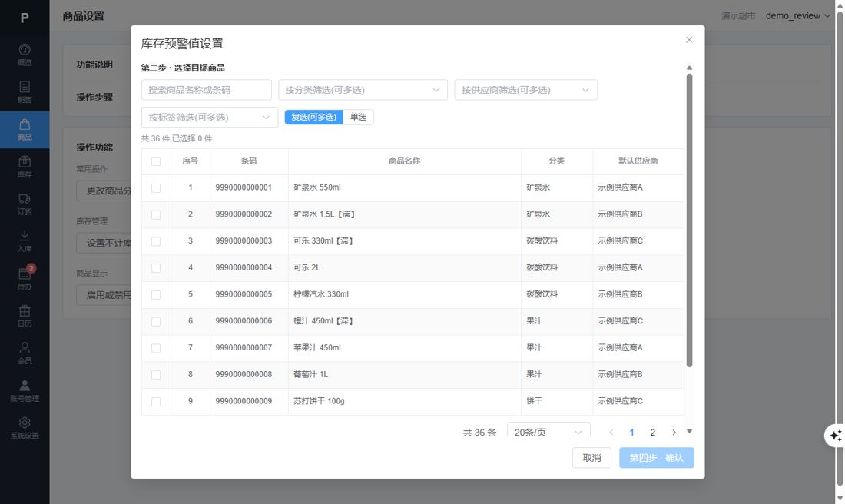Open the 待办 to-do sidebar icon
Screen dimensions: 845x504
(25, 279)
